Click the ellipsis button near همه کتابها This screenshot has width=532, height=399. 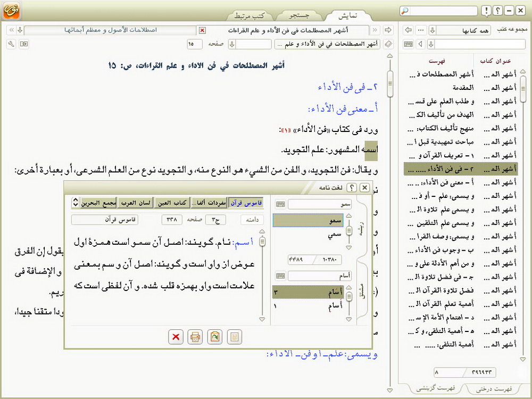pos(421,30)
